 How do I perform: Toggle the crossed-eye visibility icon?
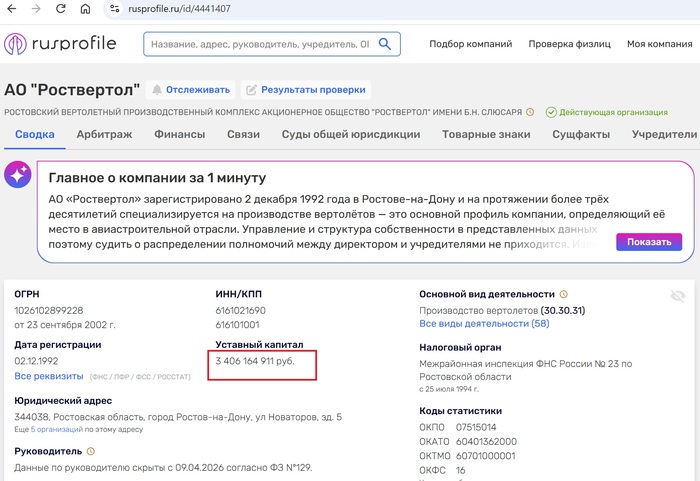click(678, 296)
